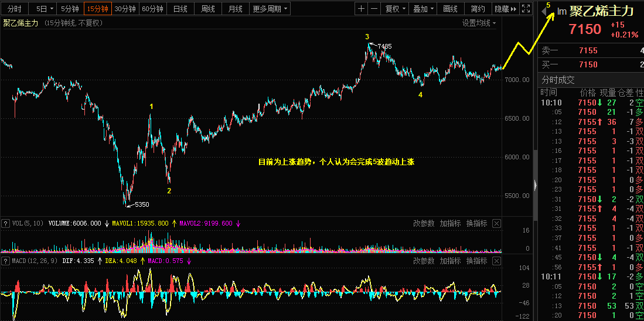Click the 现量 column header
Screen dimensions: 644x321
[x=608, y=92]
